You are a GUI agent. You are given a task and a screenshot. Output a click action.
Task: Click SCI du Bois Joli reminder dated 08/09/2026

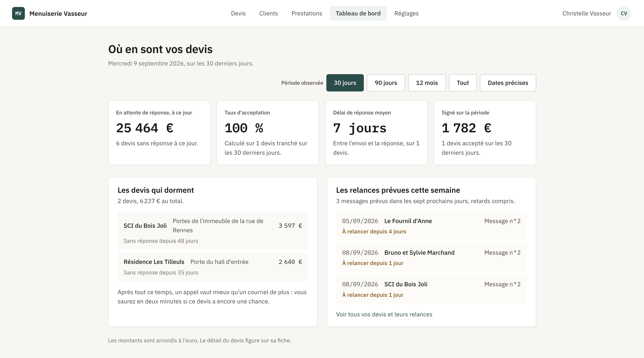(x=431, y=289)
